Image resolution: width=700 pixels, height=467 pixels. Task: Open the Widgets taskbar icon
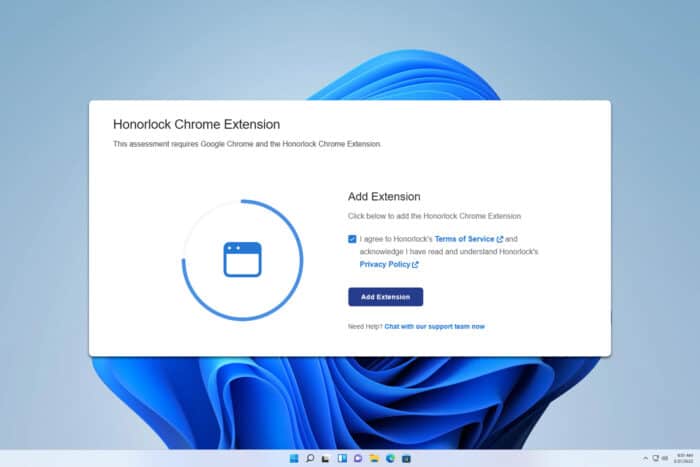pyautogui.click(x=342, y=459)
